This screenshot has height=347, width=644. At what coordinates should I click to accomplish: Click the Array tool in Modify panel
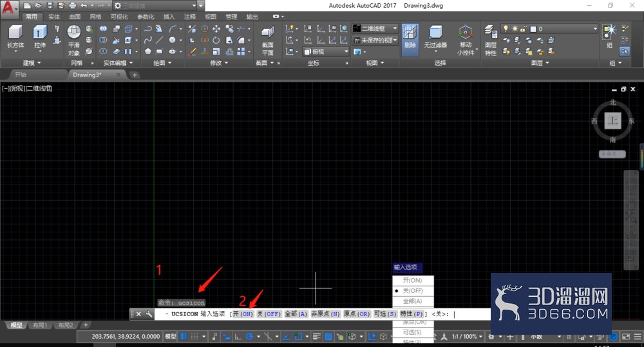(241, 52)
